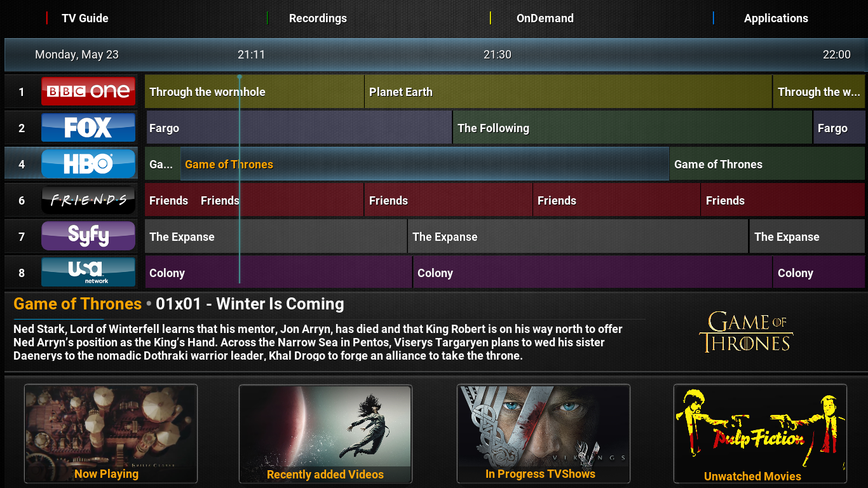Click channel number 8
The image size is (868, 488).
[21, 273]
